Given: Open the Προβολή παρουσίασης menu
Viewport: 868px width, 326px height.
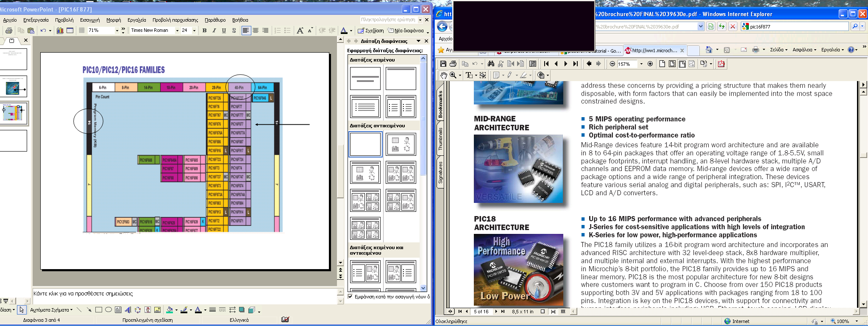Looking at the screenshot, I should [175, 20].
